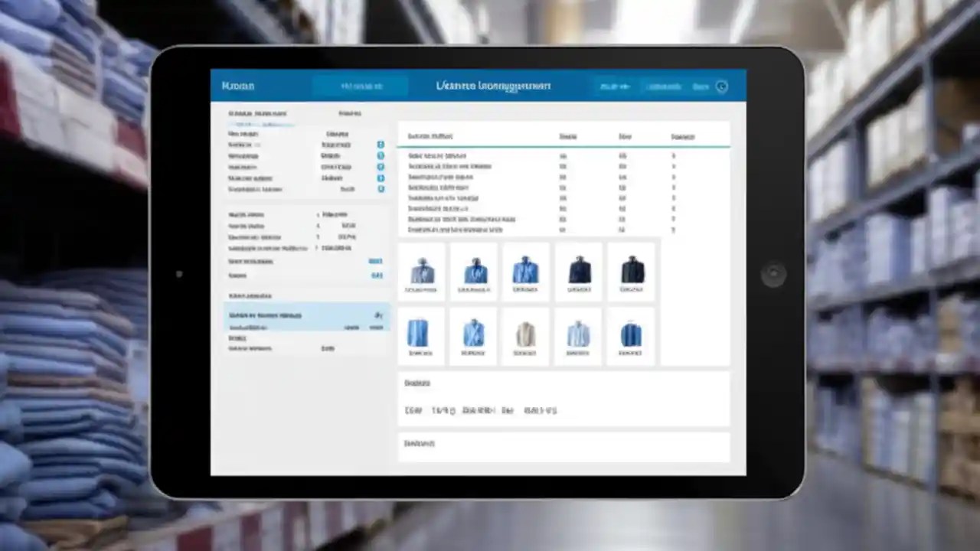
Task: Click the blue info icon beside the second filter row
Action: [381, 155]
